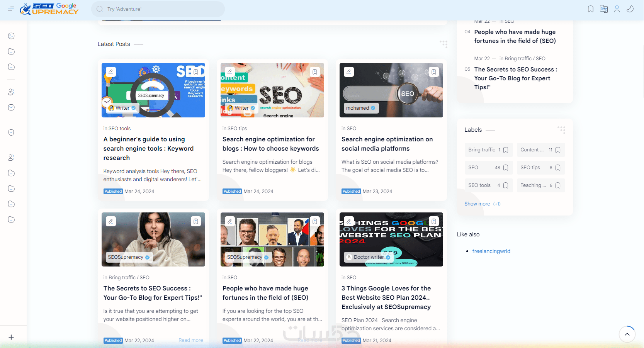
Task: Open the Writer badge on the keyword research thumbnail
Action: (x=122, y=108)
